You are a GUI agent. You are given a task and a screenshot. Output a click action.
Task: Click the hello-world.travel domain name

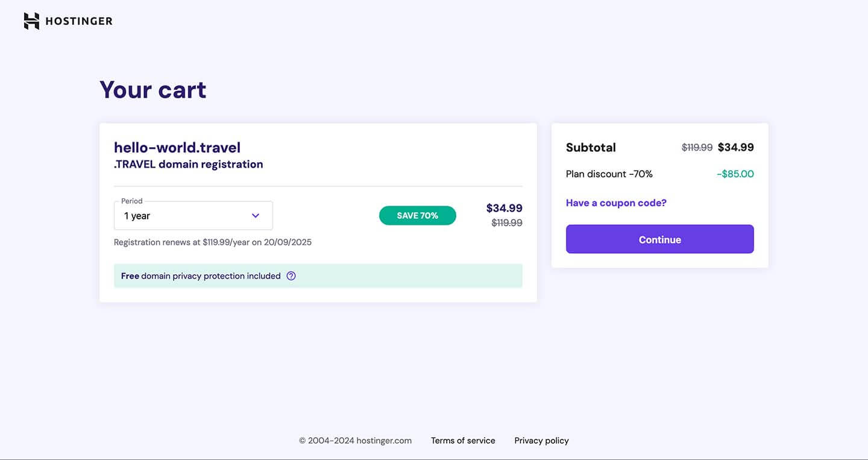click(177, 148)
